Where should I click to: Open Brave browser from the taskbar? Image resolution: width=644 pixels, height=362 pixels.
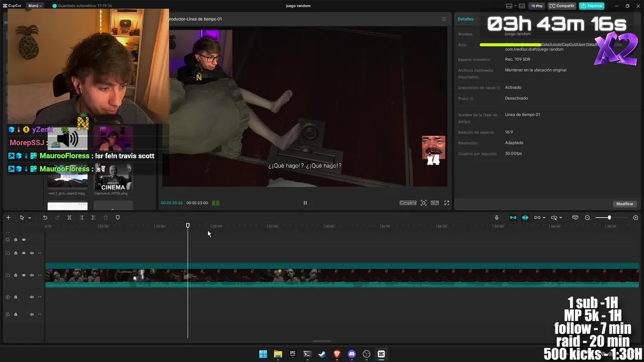[337, 354]
